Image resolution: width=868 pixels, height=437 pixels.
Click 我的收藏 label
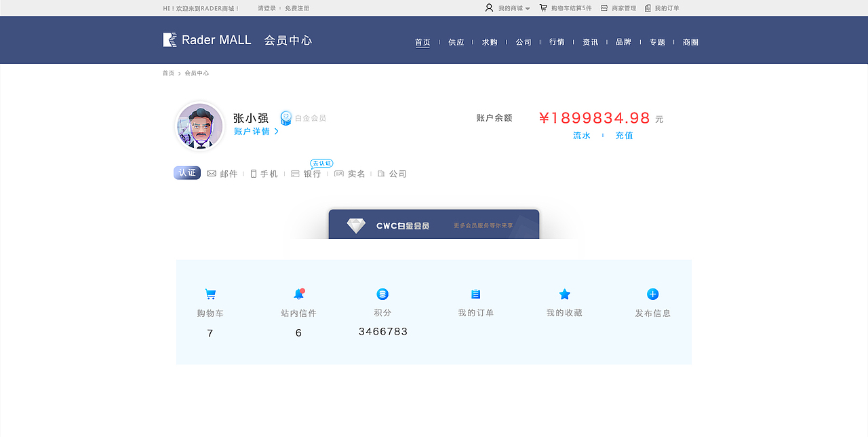coord(564,313)
